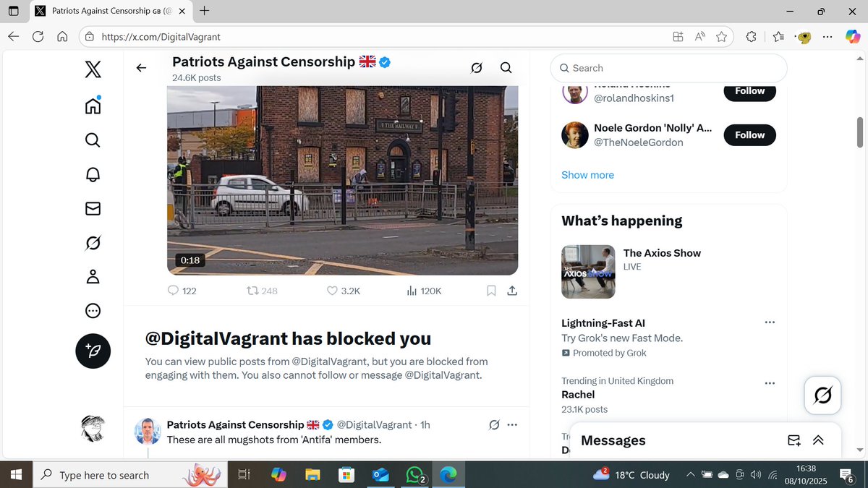Image resolution: width=868 pixels, height=488 pixels.
Task: Follow @TheNoeleGordon
Action: pos(750,135)
